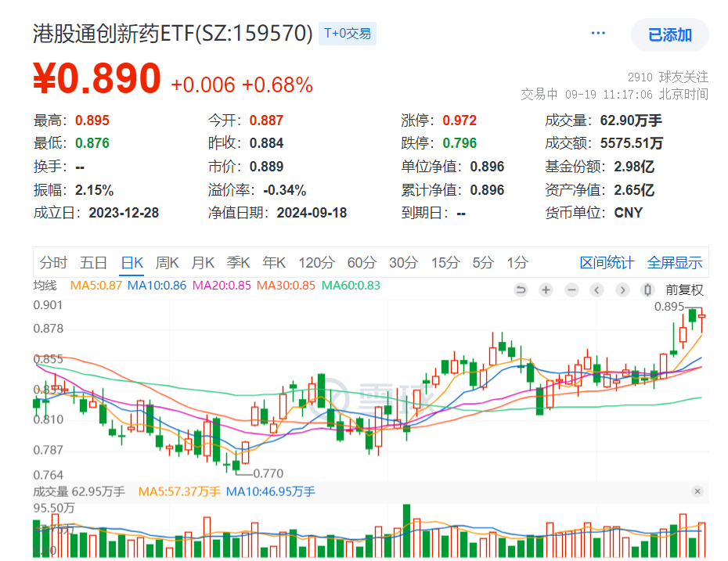Zoom in the chart with plus icon
Viewport: 728px width, 561px height.
546,290
